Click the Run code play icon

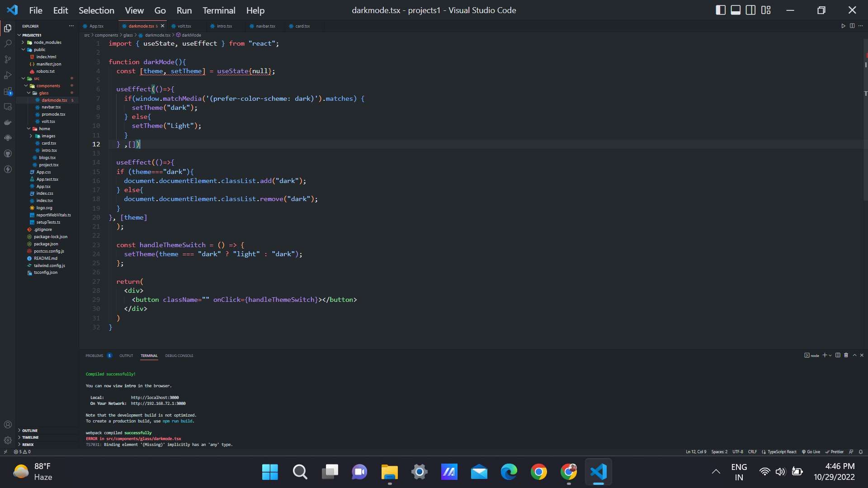tap(843, 26)
